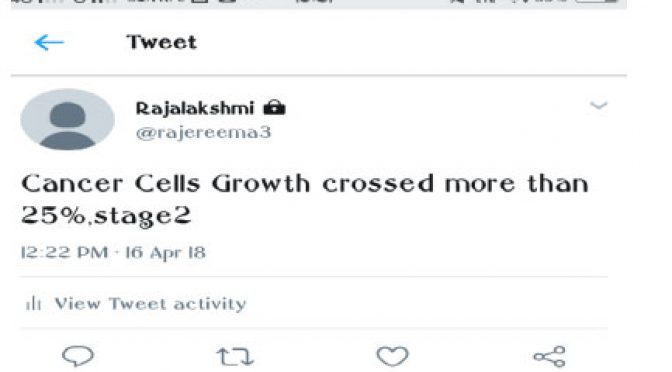Click the lock icon beside Rajalakshmi
The height and width of the screenshot is (372, 672).
[274, 108]
